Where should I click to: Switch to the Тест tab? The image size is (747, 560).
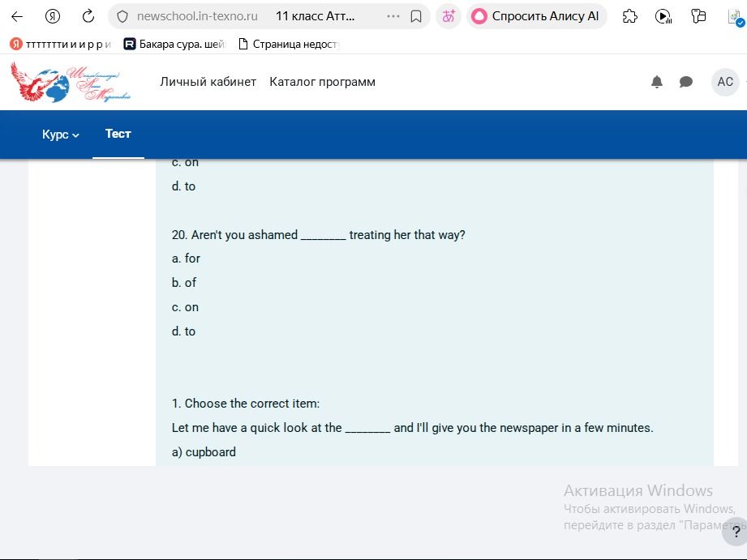click(118, 134)
